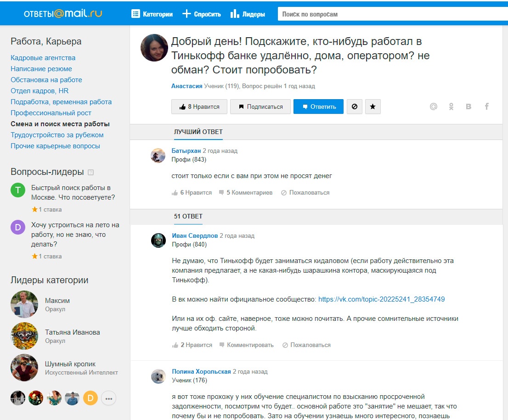
Task: Click purple D user avatar
Action: point(18,227)
